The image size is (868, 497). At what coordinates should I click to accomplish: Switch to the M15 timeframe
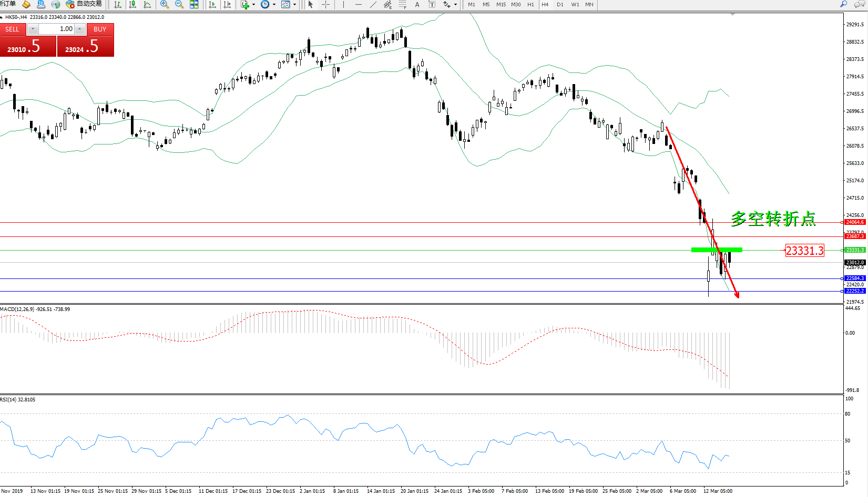[501, 5]
